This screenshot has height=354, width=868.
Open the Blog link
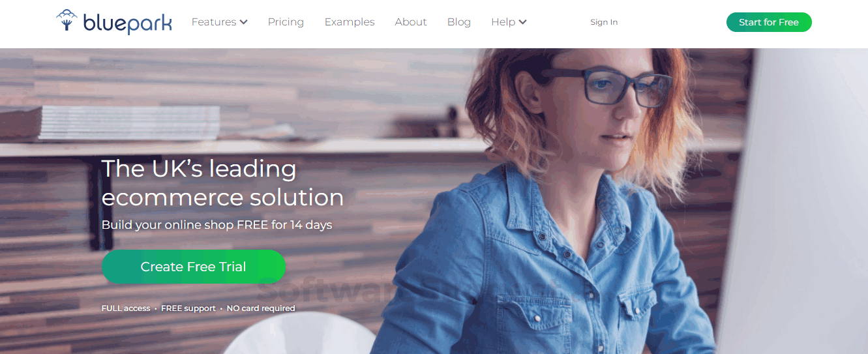(459, 22)
